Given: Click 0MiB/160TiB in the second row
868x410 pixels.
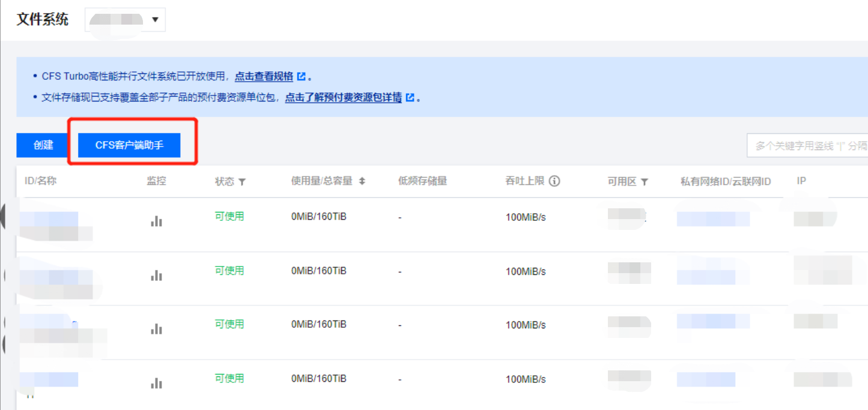Looking at the screenshot, I should (319, 271).
